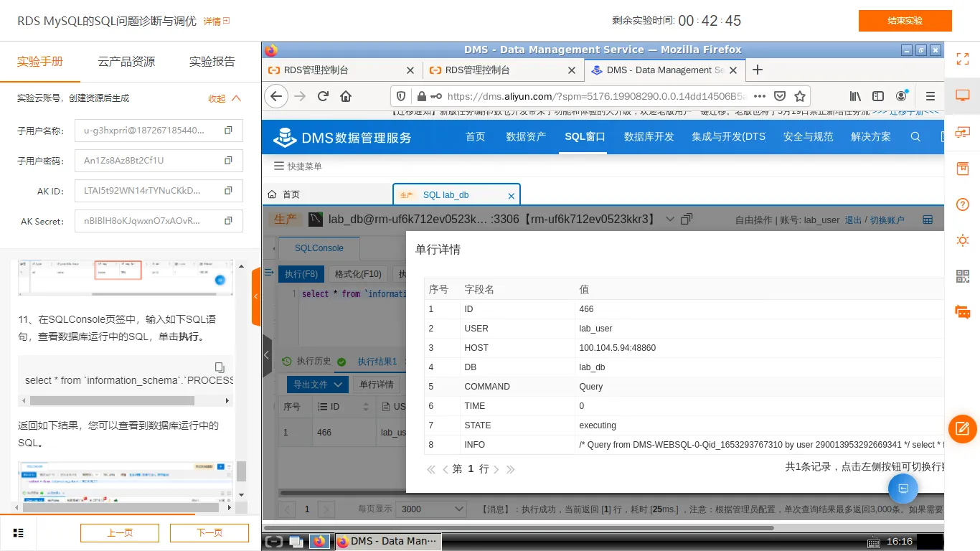Run query with 执行(F8) button
This screenshot has width=980, height=551.
pyautogui.click(x=301, y=274)
